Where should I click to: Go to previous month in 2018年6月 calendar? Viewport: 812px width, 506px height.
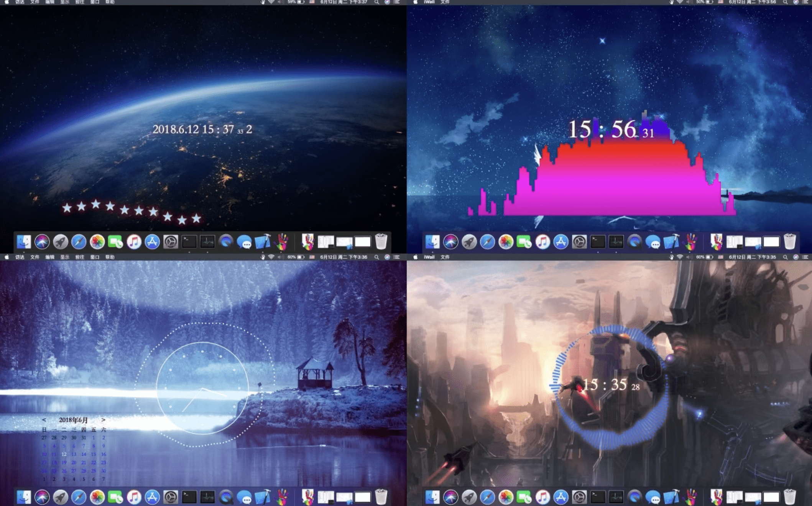click(x=44, y=420)
